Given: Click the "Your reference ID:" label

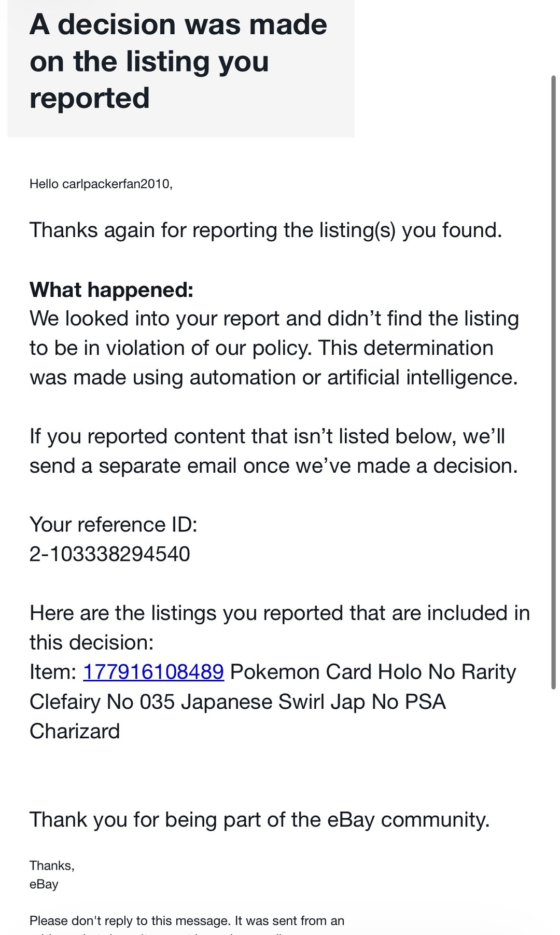Looking at the screenshot, I should (x=113, y=525).
